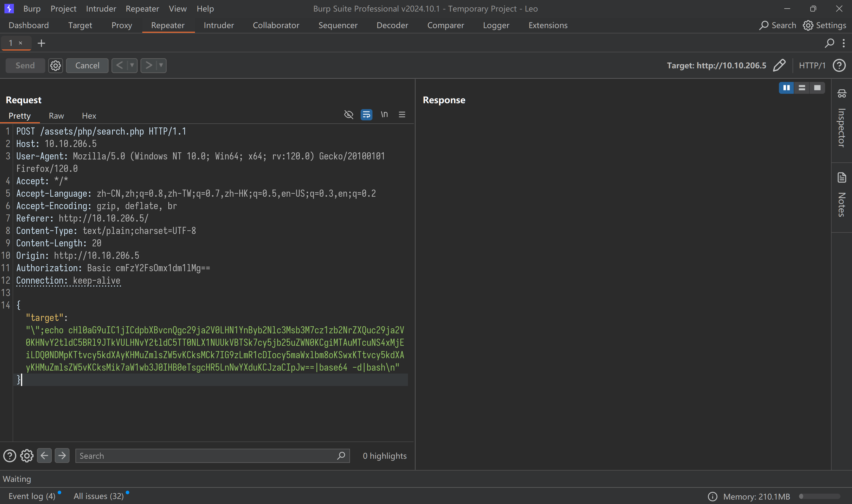Cancel the pending request

87,65
